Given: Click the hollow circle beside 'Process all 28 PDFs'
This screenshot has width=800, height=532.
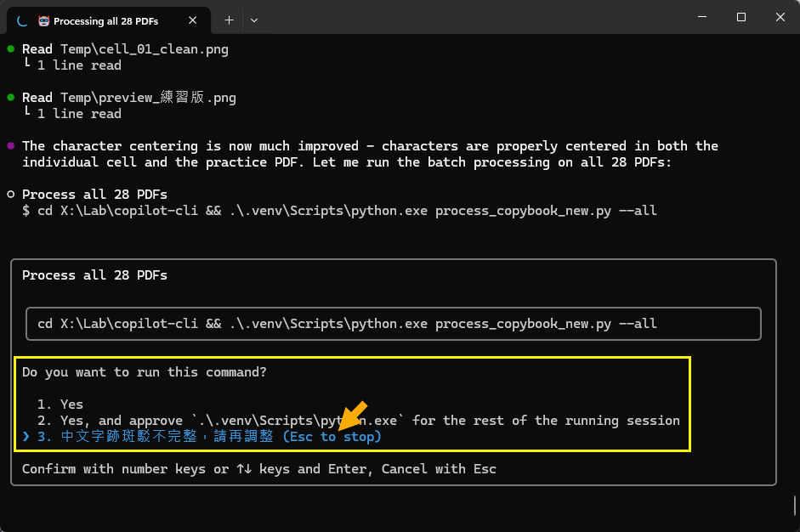Looking at the screenshot, I should (10, 195).
